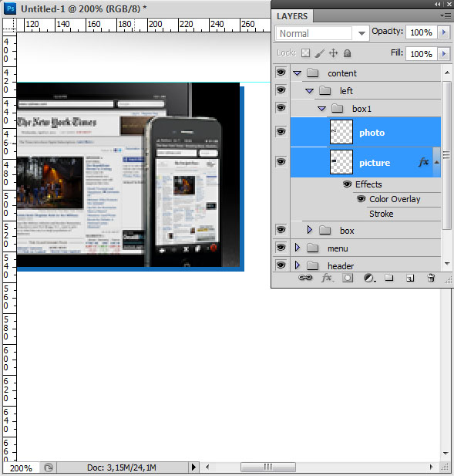Screen dimensions: 454x476
Task: Open the Layers panel options menu
Action: (446, 15)
